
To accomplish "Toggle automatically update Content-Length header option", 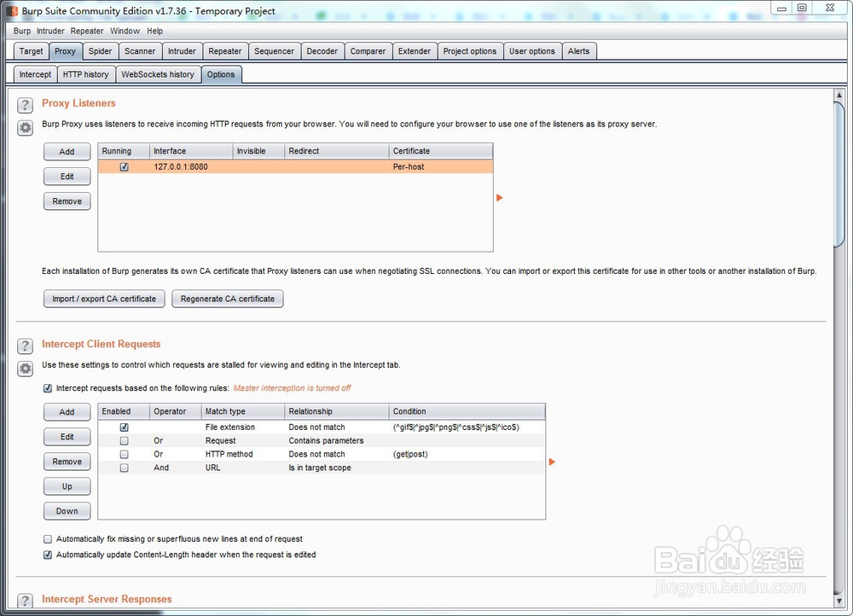I will click(x=48, y=555).
